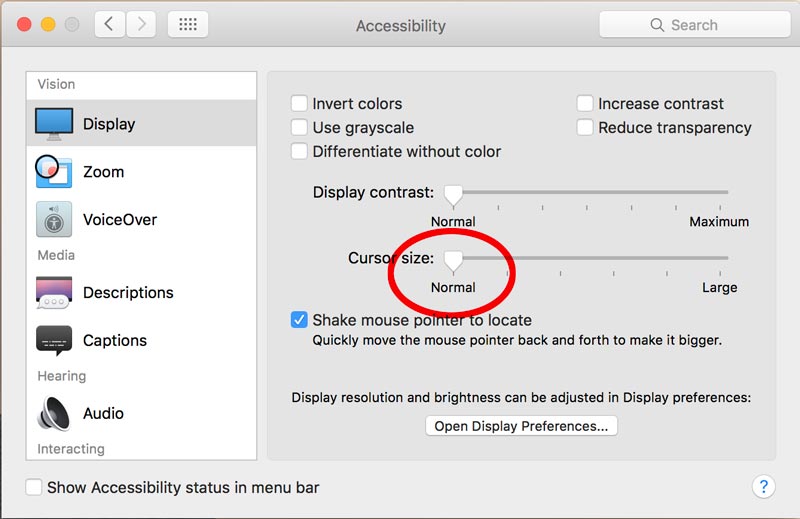Check Show Accessibility status in menu bar
Viewport: 800px width, 519px height.
pyautogui.click(x=34, y=487)
